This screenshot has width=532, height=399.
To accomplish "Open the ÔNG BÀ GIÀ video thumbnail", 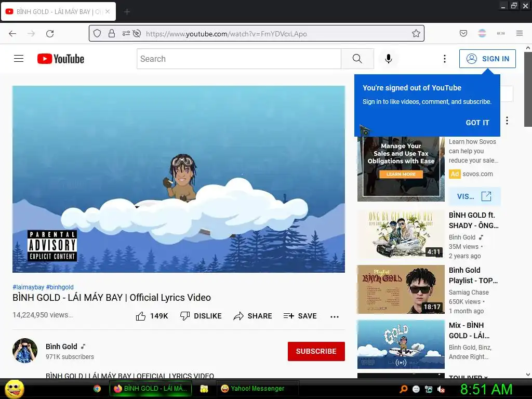I will [x=401, y=234].
